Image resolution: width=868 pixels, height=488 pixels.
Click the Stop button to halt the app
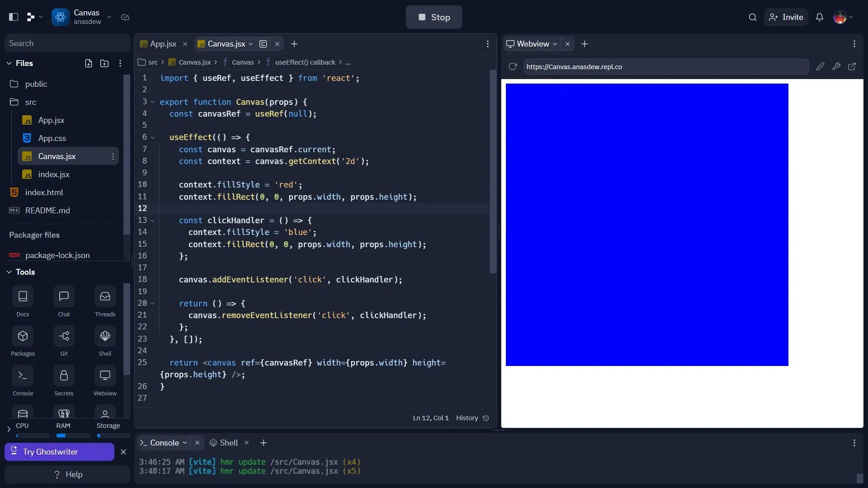point(434,17)
